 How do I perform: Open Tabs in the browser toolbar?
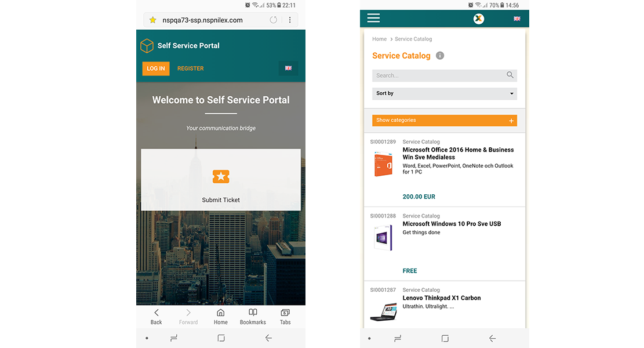(x=285, y=317)
